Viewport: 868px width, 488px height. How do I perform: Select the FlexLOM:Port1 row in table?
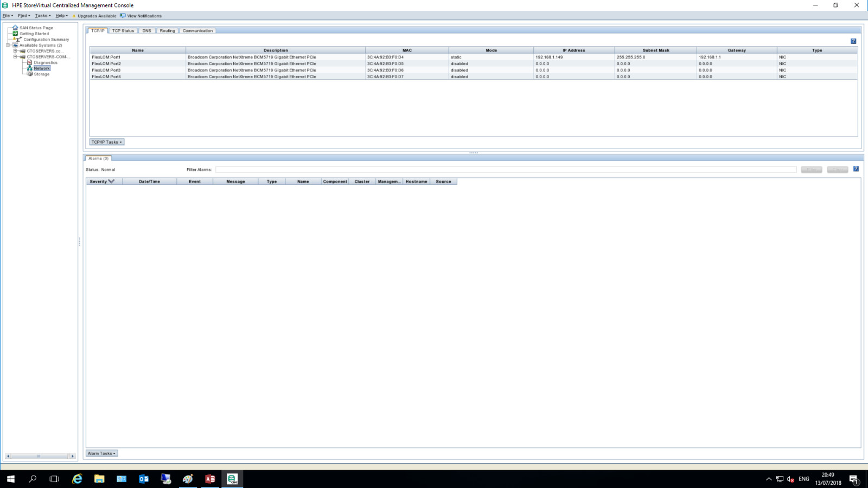(474, 57)
